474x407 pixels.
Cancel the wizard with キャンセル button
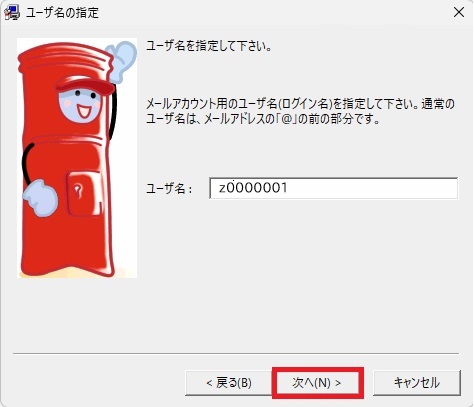[417, 383]
